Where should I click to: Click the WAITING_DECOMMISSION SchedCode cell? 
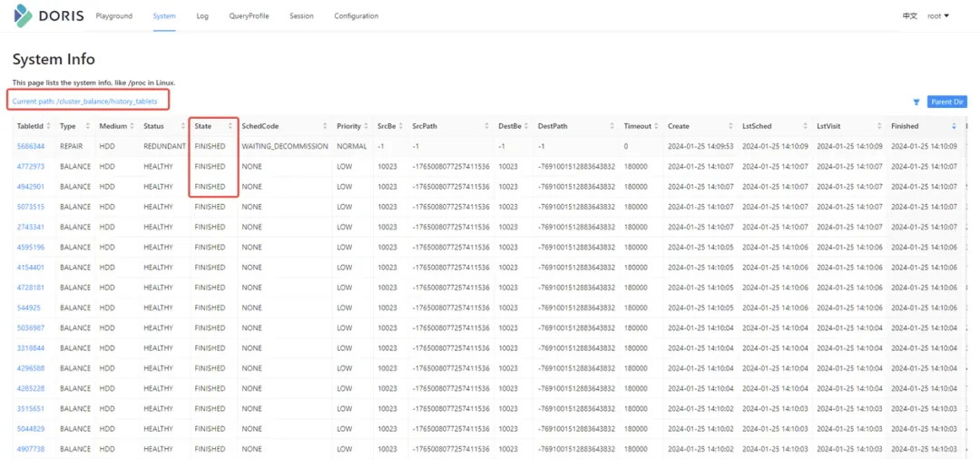pos(284,146)
